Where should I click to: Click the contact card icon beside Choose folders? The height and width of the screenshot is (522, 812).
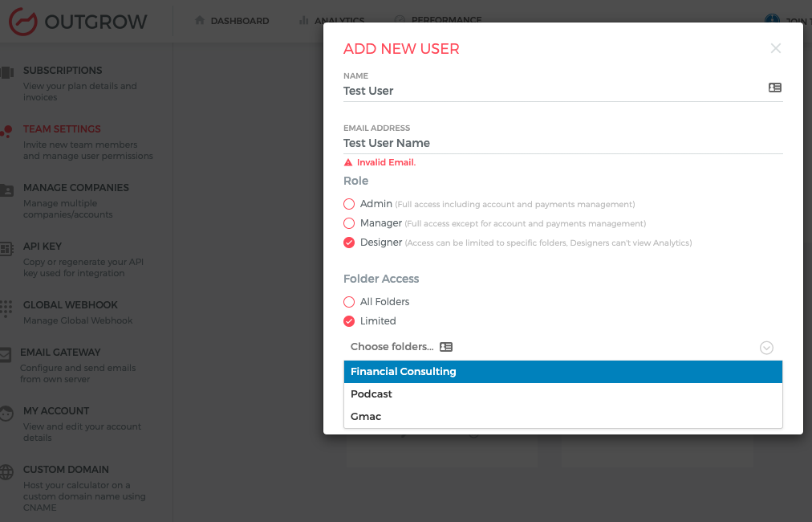click(446, 347)
